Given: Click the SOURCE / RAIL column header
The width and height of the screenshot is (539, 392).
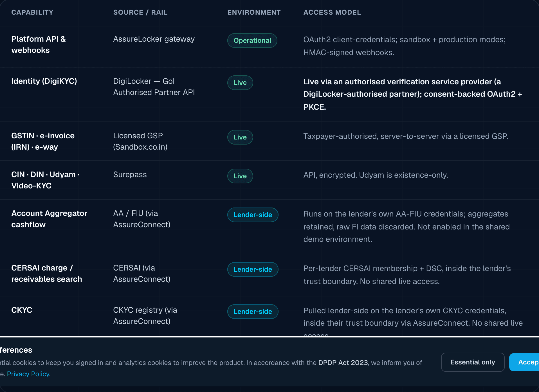Looking at the screenshot, I should (140, 12).
